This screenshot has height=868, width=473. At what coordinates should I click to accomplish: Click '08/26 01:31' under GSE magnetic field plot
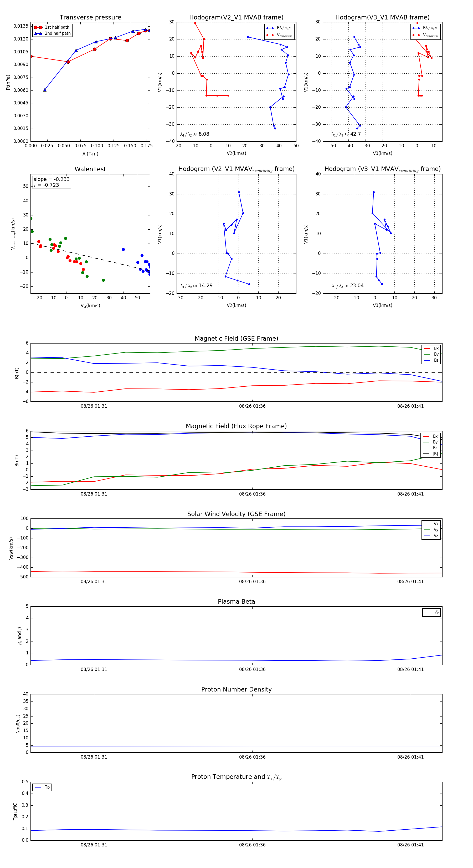pyautogui.click(x=94, y=406)
